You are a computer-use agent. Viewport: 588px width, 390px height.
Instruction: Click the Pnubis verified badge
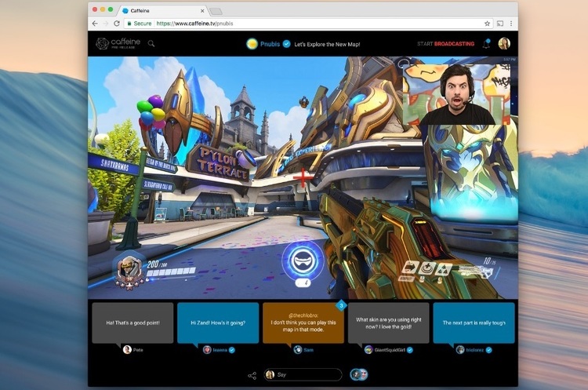[286, 44]
